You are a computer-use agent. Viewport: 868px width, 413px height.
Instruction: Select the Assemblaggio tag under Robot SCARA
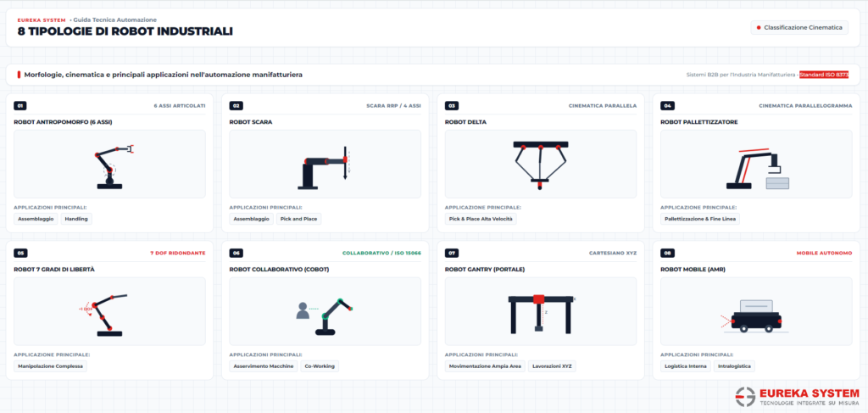click(x=251, y=219)
